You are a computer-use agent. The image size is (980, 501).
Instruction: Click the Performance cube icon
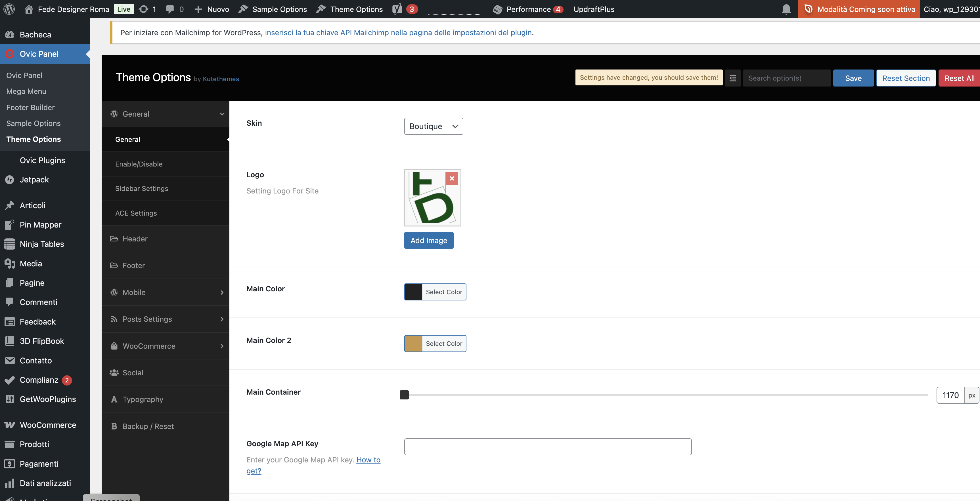pyautogui.click(x=497, y=9)
